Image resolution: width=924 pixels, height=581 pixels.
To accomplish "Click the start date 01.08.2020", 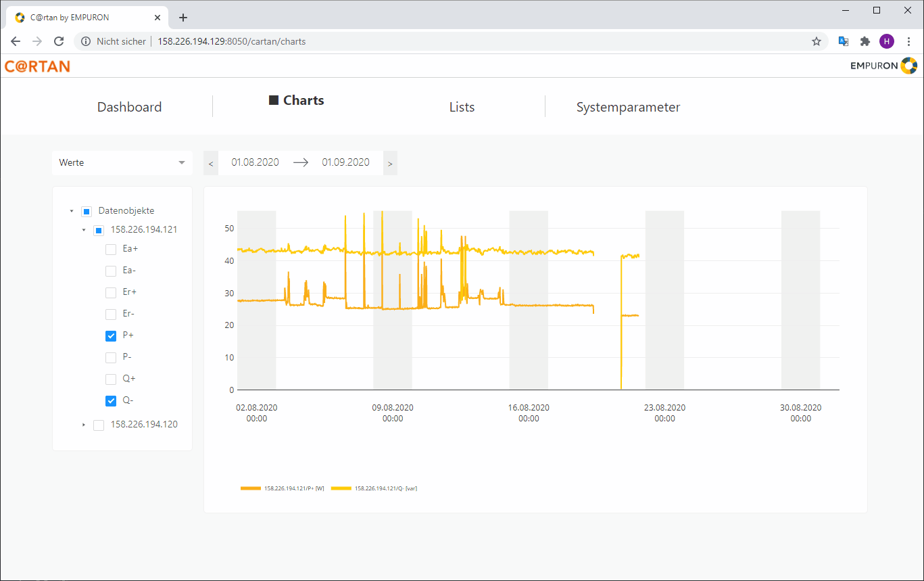I will click(x=255, y=162).
